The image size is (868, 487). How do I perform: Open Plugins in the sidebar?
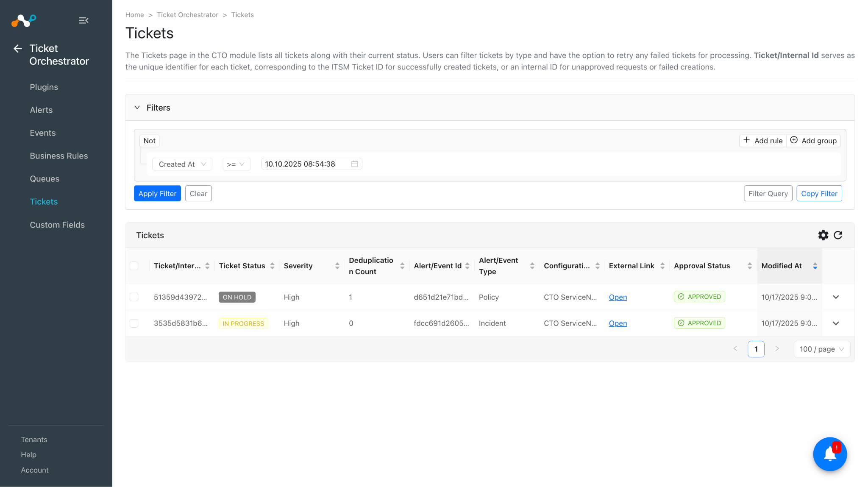pos(44,87)
